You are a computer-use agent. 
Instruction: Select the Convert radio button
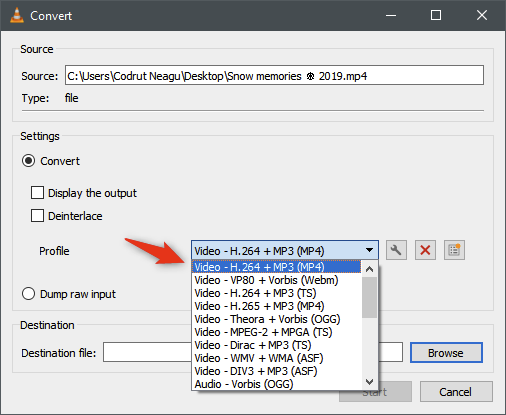[x=28, y=161]
